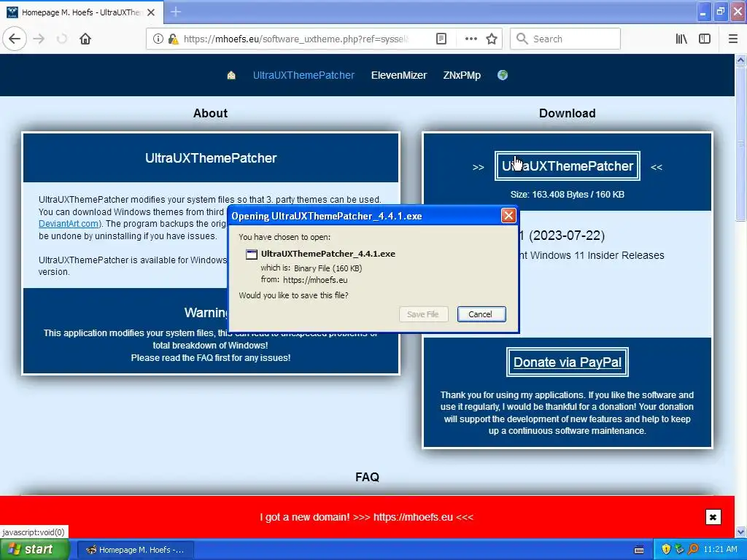
Task: Open the Windows Start menu
Action: [34, 550]
